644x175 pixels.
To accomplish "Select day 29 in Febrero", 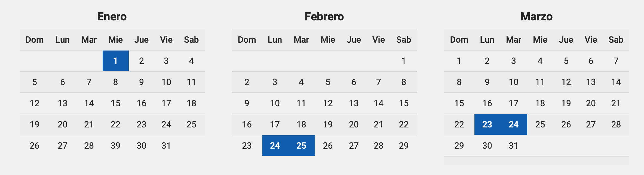I will (x=404, y=146).
